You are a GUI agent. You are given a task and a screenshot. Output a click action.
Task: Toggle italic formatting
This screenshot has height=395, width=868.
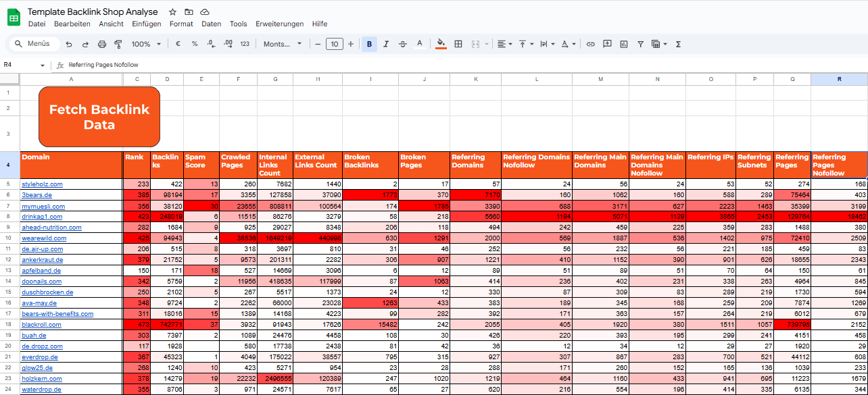point(386,43)
